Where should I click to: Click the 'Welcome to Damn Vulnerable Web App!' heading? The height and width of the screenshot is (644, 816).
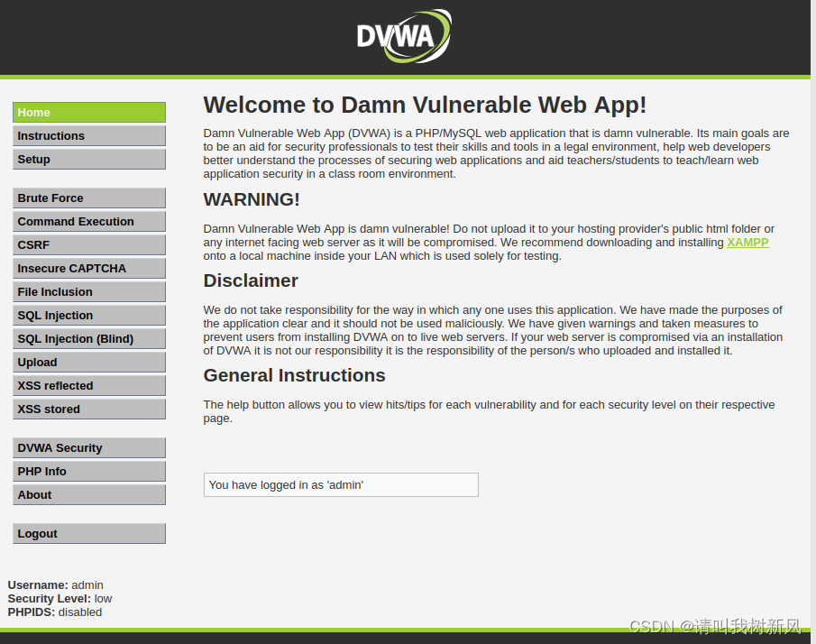425,106
